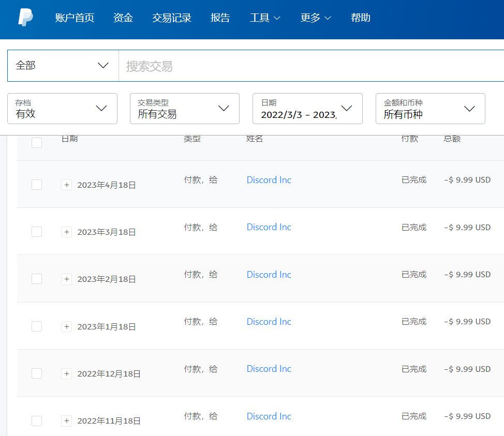Click the -$ 9.99 USD amount for 2023年4月18日
Image resolution: width=504 pixels, height=436 pixels.
point(467,180)
